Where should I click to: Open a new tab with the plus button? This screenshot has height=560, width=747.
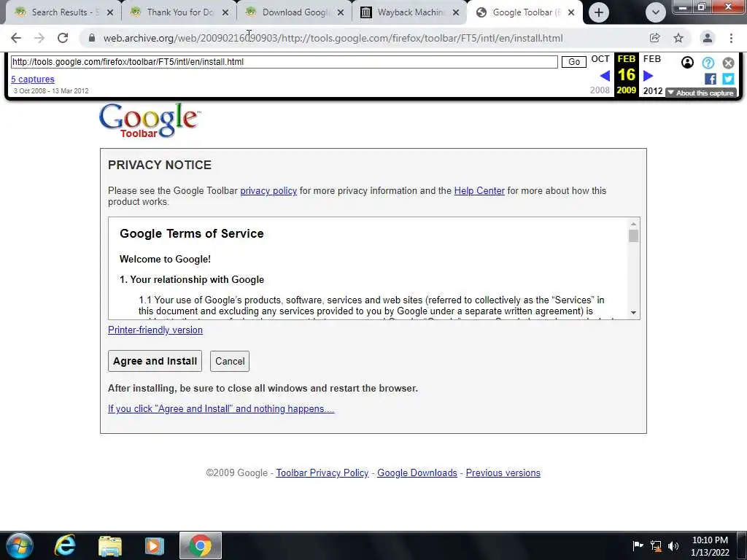pyautogui.click(x=599, y=12)
